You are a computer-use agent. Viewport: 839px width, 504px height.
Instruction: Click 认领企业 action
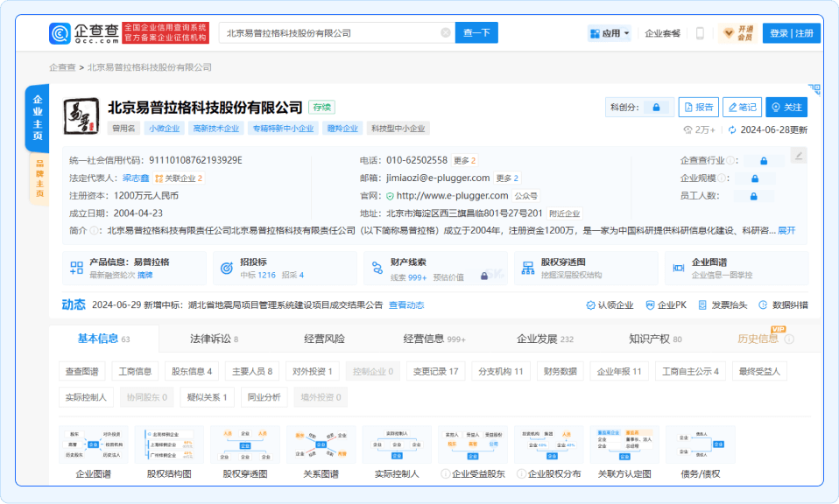610,304
